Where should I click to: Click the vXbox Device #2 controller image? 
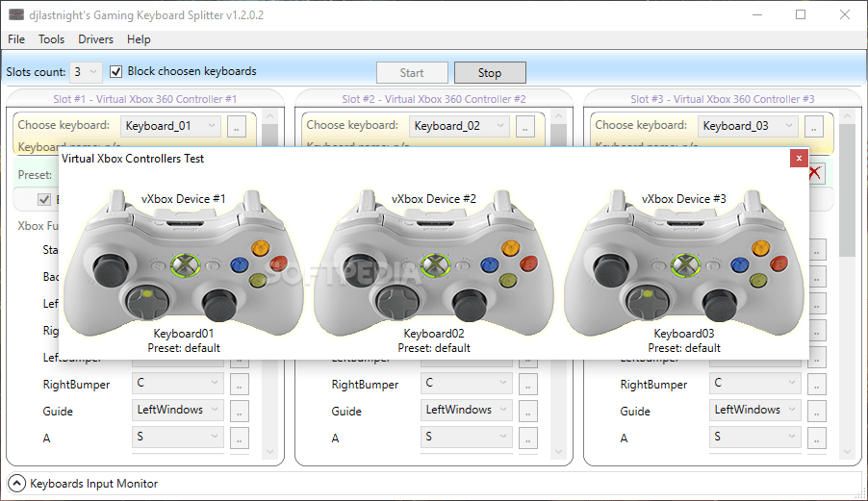coord(433,263)
